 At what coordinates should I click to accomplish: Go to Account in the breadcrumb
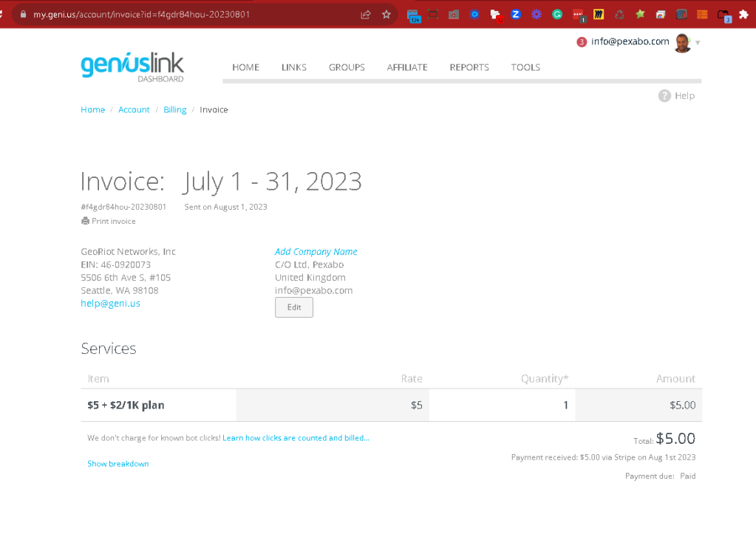click(x=134, y=109)
